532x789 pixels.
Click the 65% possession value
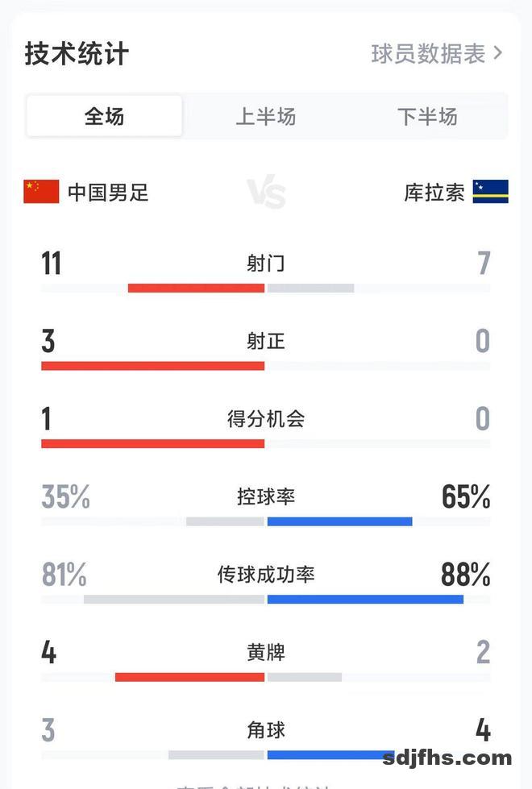[466, 497]
